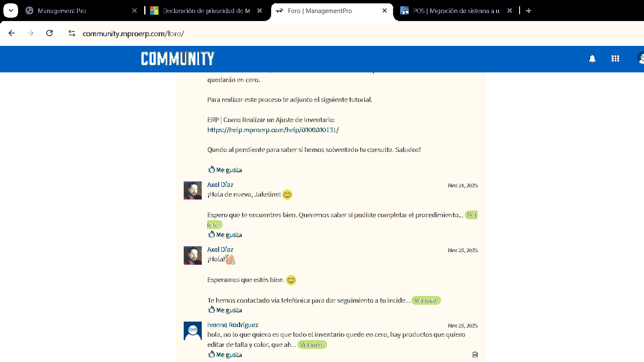Viewport: 644px width, 362px height.
Task: Like Axel Díaz's Nov 25 comment
Action: coord(225,310)
